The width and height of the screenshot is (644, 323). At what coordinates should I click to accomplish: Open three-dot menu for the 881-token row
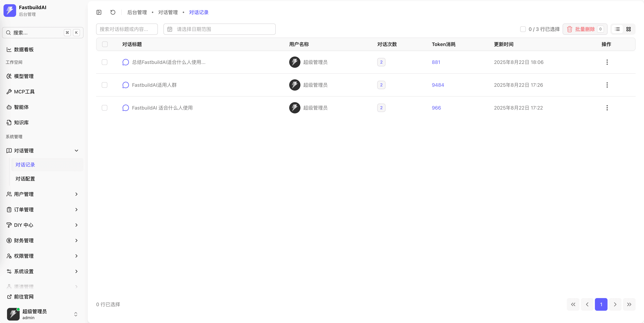(x=607, y=62)
